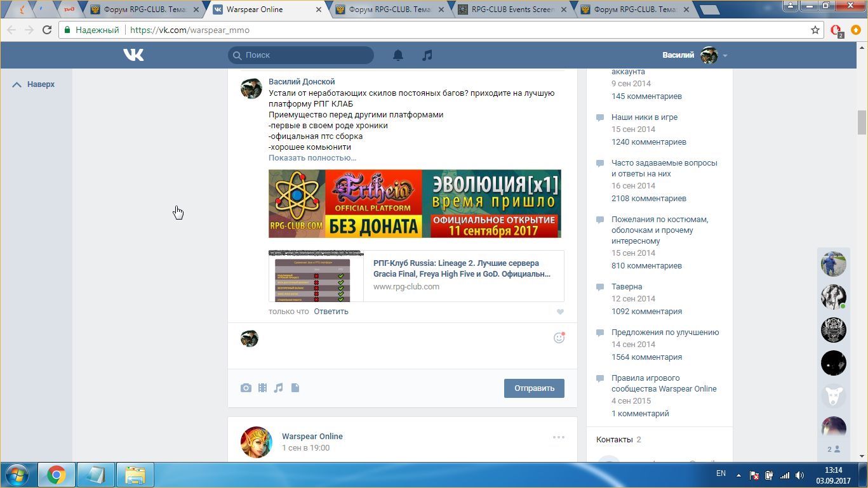Expand the Василий profile dropdown menu
868x488 pixels.
695,55
